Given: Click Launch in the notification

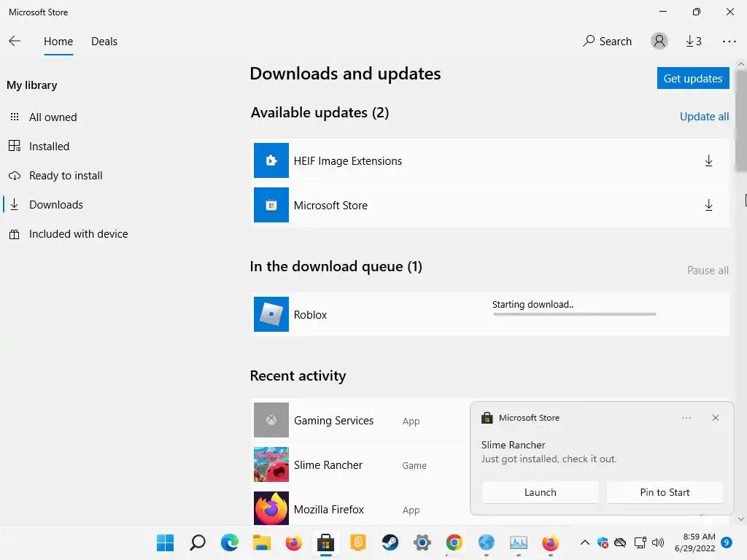Looking at the screenshot, I should click(x=541, y=492).
